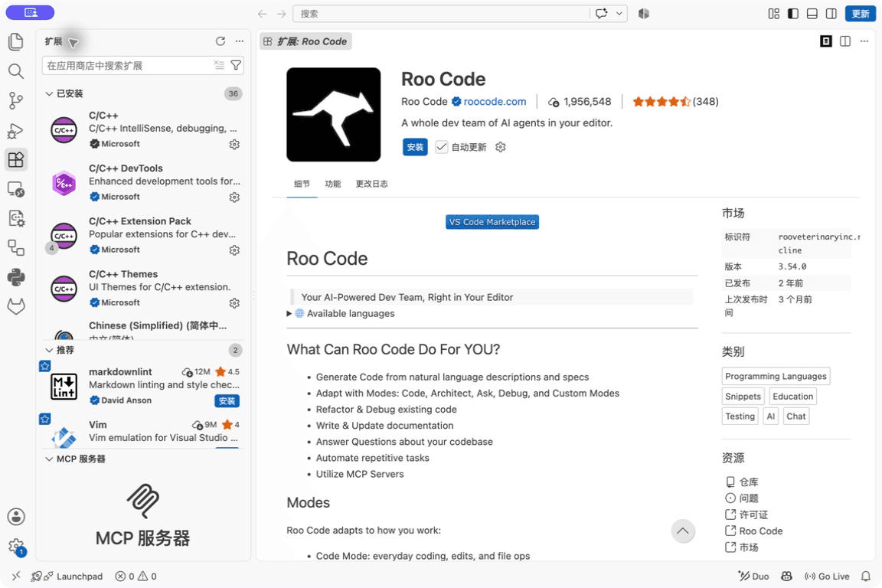Go back with the left arrow

pyautogui.click(x=262, y=14)
